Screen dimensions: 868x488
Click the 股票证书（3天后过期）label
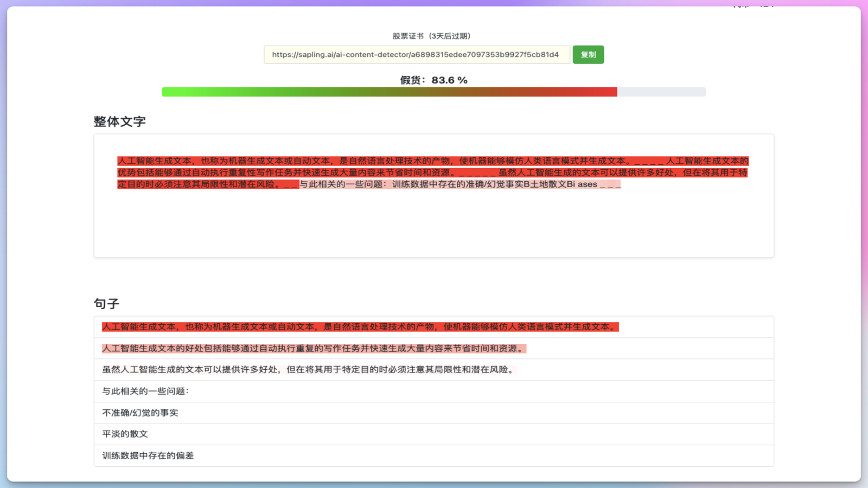pos(431,36)
